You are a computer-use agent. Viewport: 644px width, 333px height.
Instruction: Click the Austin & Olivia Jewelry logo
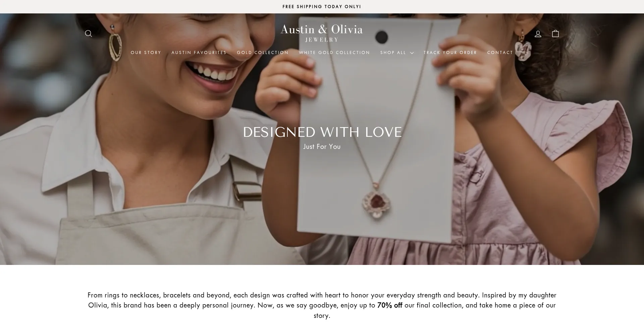(x=322, y=33)
